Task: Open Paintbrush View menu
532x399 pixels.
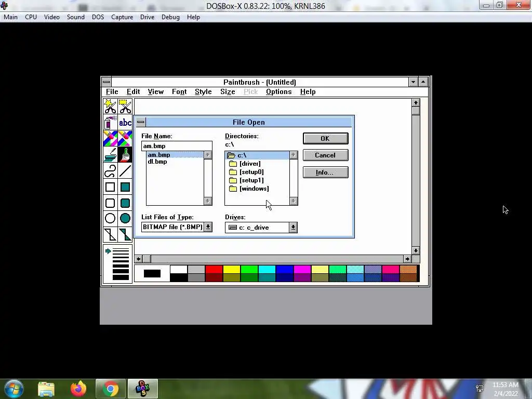Action: [156, 91]
